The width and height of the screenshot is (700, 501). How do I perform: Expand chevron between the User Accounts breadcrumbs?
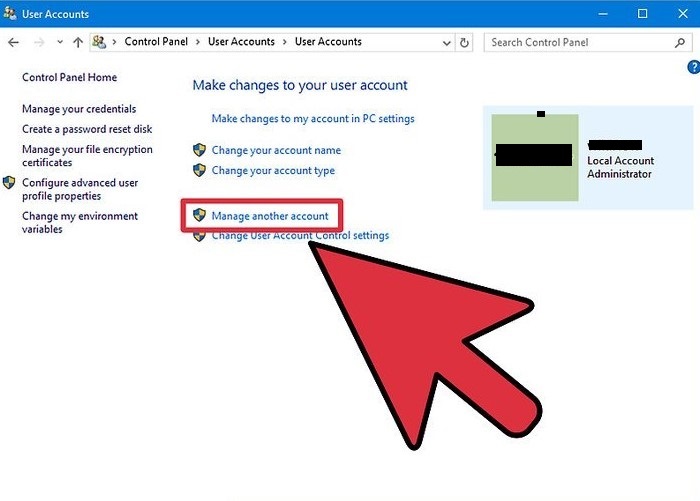coord(284,42)
